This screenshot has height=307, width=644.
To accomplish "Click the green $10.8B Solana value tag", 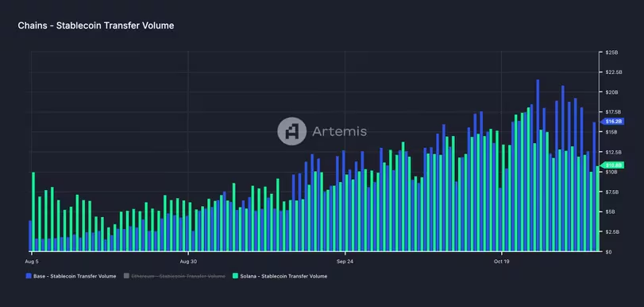I will (612, 165).
